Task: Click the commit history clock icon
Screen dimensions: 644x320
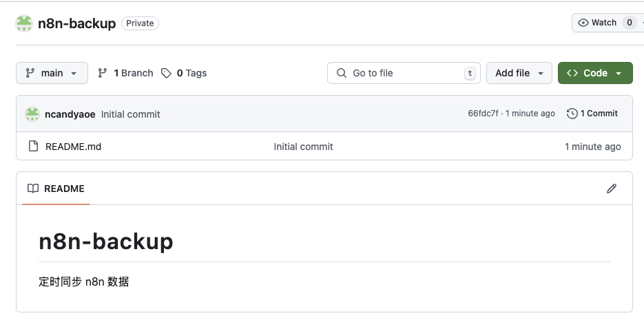Action: click(572, 114)
